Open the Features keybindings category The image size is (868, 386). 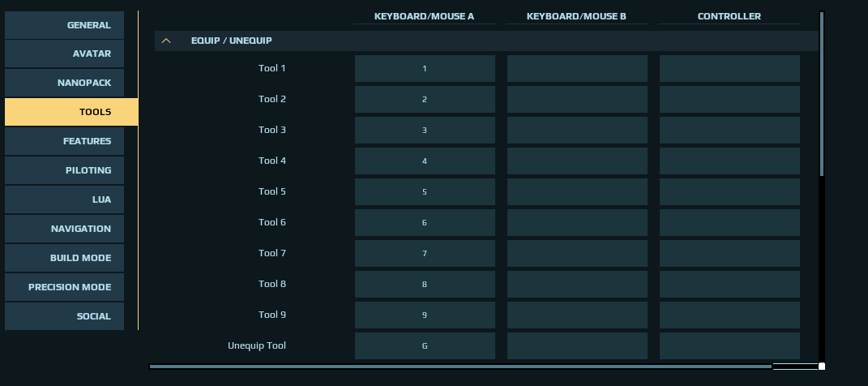click(x=64, y=141)
